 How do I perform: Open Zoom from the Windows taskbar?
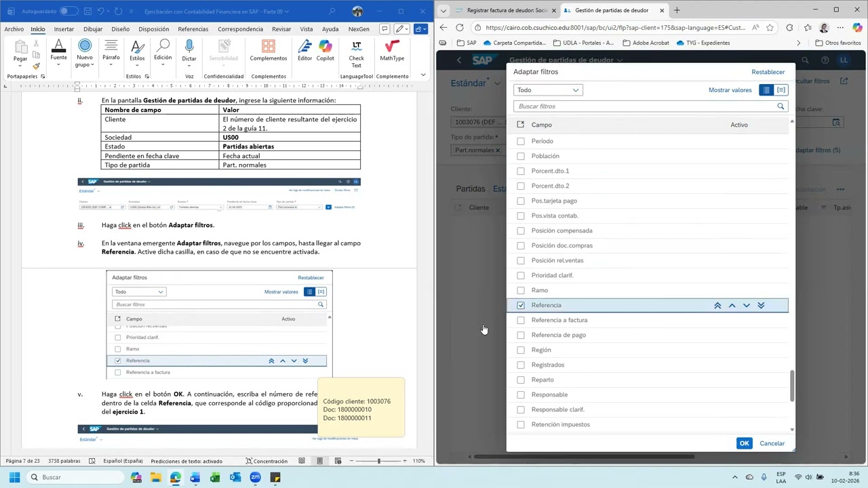coord(255,477)
